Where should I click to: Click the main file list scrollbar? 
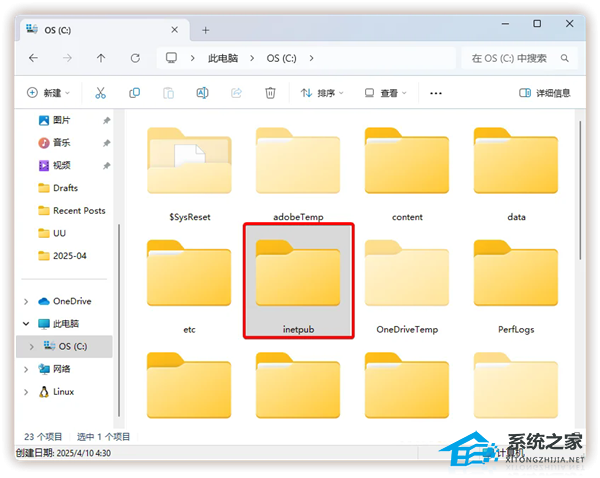pyautogui.click(x=580, y=190)
